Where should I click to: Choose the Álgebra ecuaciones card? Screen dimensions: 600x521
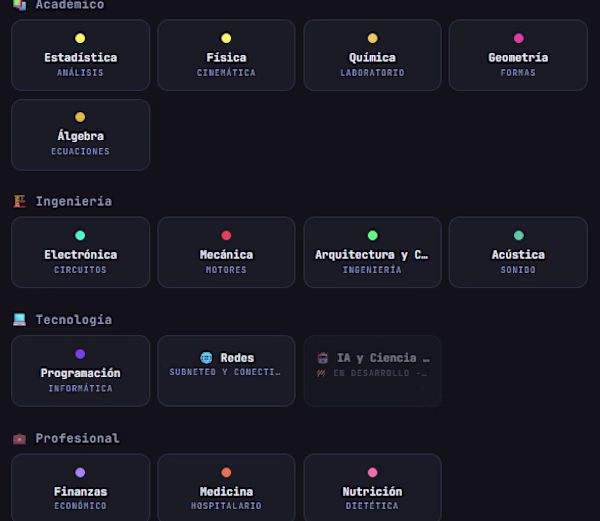tap(80, 135)
